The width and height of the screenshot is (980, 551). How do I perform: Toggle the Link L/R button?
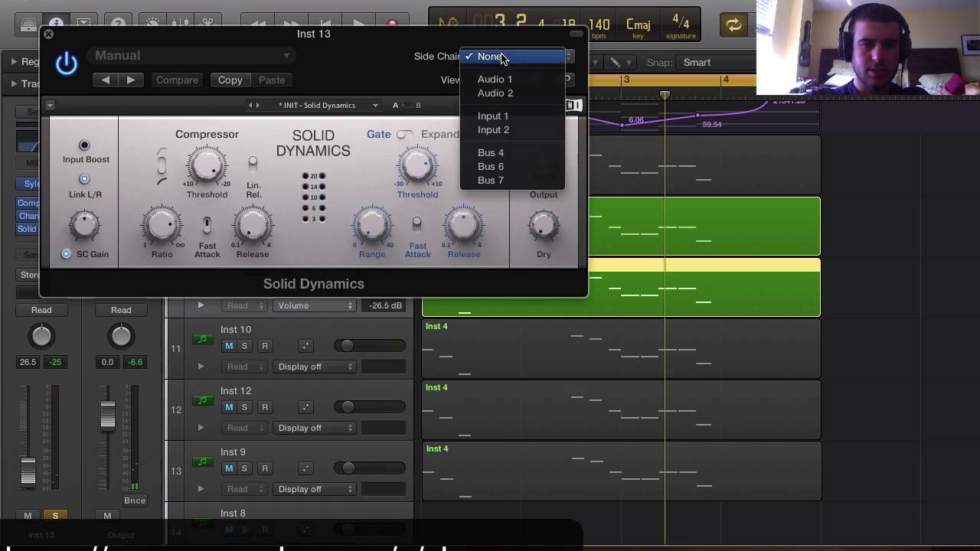(84, 179)
